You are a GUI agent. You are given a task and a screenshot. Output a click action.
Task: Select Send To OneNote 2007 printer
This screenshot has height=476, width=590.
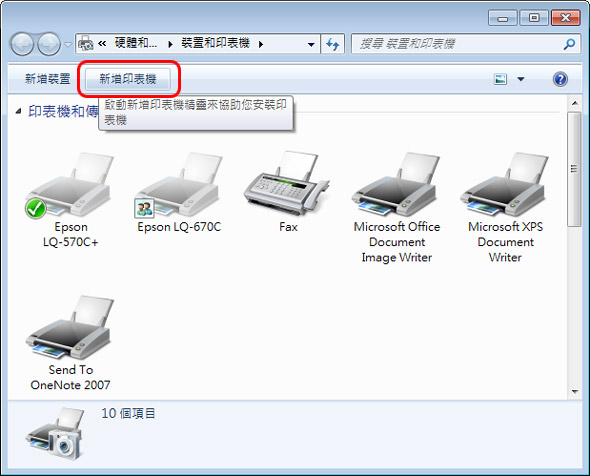click(70, 342)
